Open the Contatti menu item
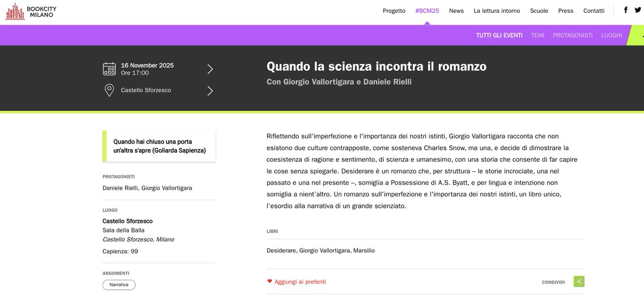 594,11
